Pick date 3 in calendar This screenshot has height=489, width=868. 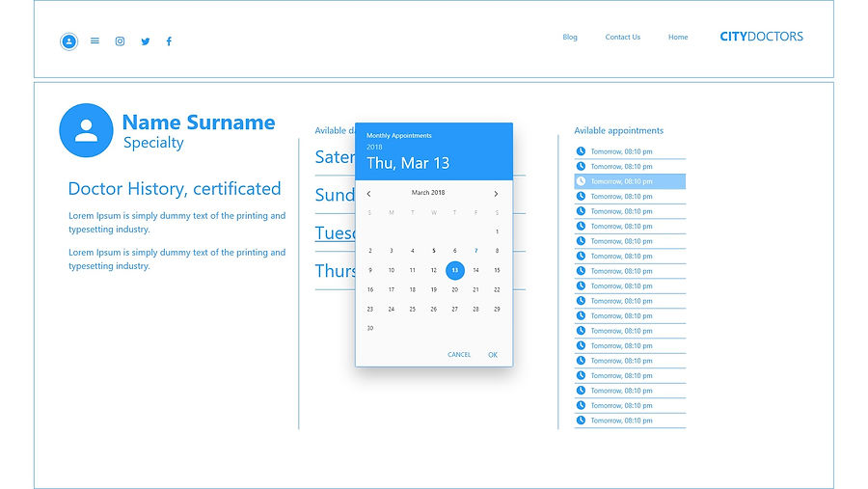tap(392, 251)
